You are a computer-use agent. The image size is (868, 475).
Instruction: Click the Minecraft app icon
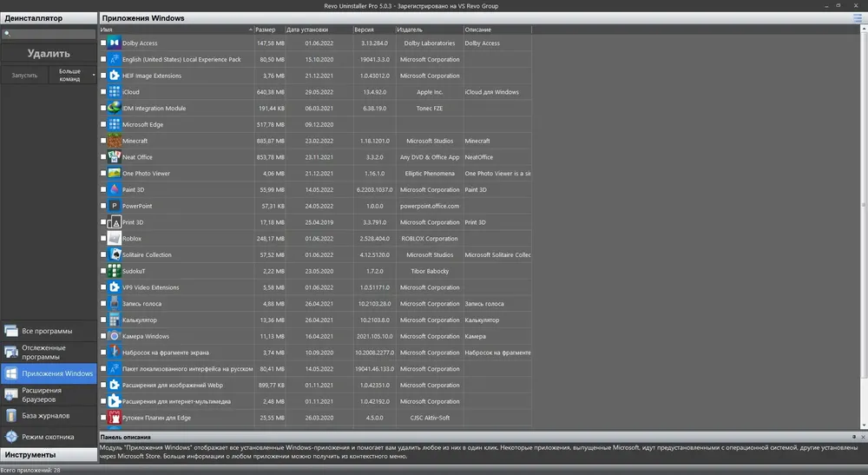pyautogui.click(x=114, y=141)
